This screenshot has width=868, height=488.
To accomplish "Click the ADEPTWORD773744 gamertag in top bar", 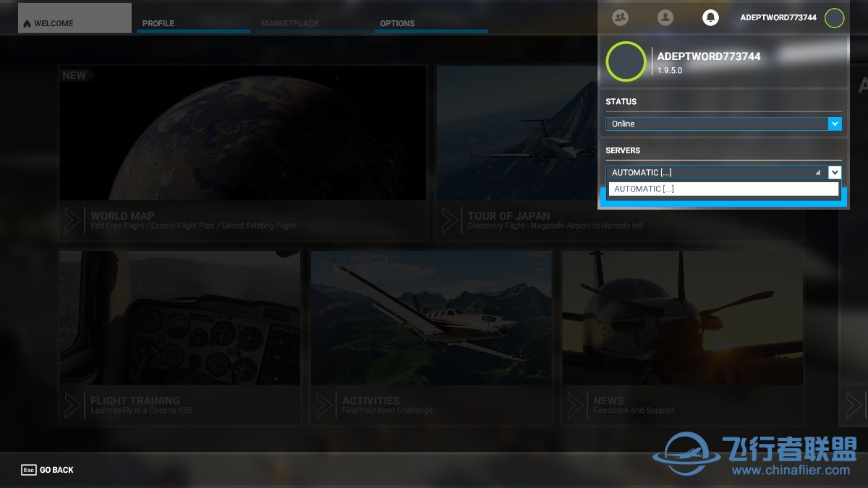I will (x=778, y=17).
